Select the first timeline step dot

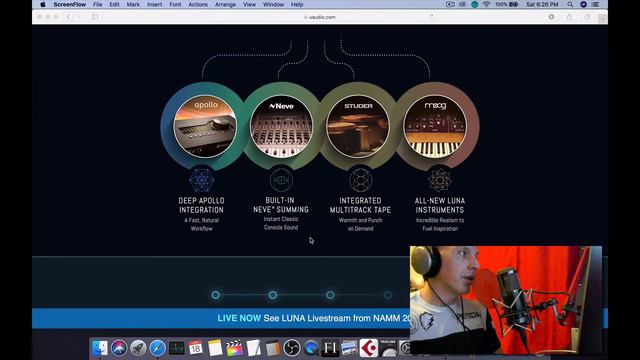tap(216, 295)
